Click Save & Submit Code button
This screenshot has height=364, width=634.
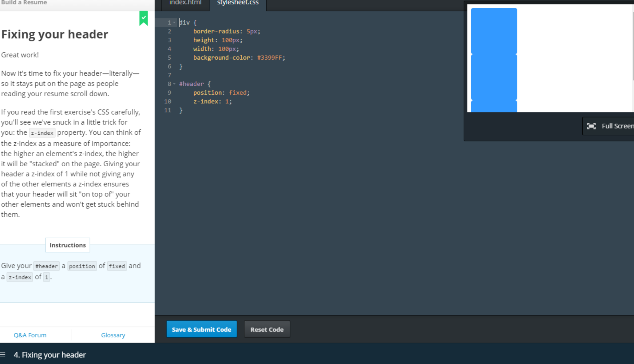coord(201,329)
